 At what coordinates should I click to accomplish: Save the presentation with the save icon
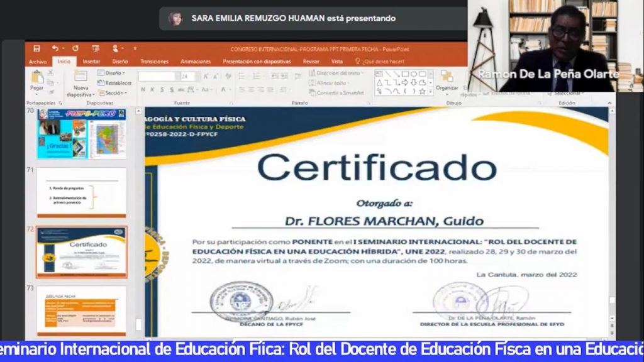click(36, 49)
